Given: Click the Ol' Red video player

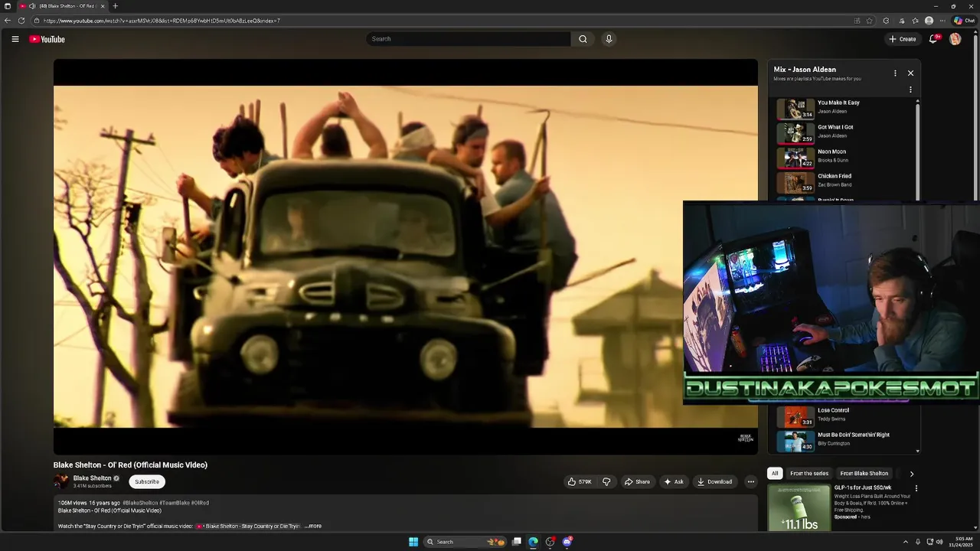Looking at the screenshot, I should 406,256.
